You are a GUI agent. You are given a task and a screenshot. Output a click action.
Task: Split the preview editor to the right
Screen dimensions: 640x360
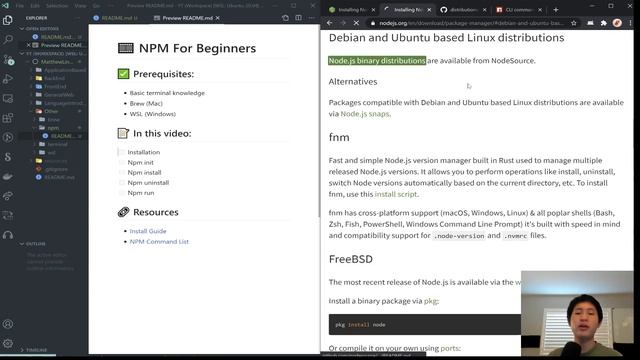click(x=298, y=18)
